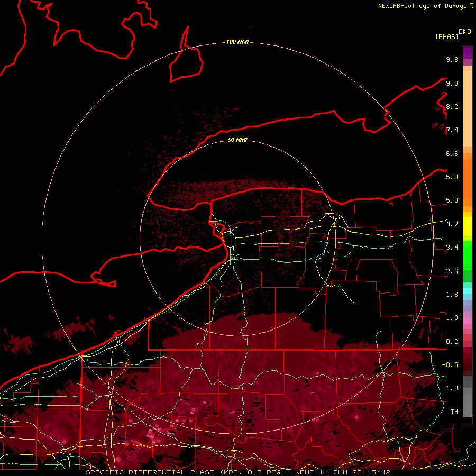The width and height of the screenshot is (476, 476).
Task: Click the TH threshold legend label
Action: click(x=454, y=412)
